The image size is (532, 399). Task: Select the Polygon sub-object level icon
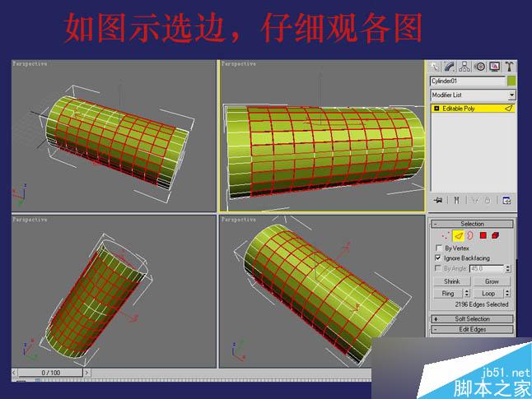tap(483, 235)
